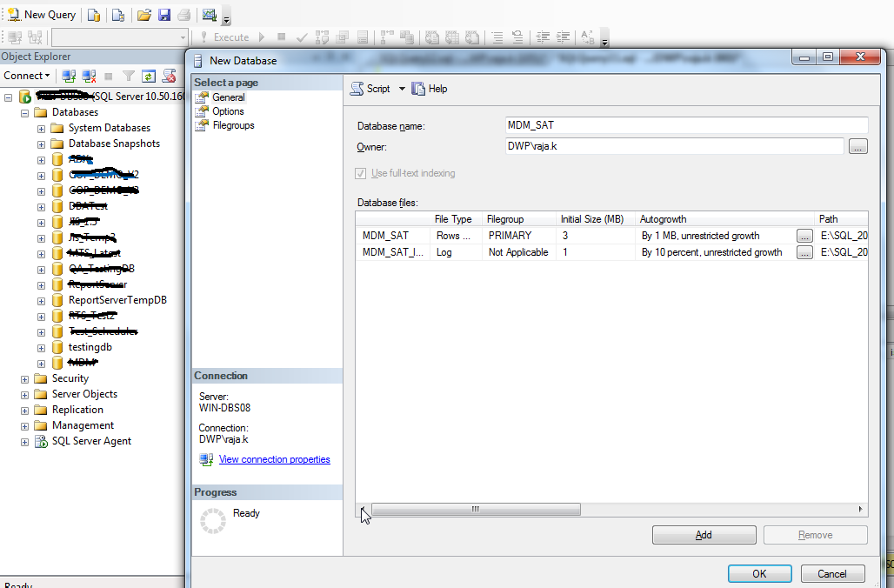
Task: Open Activity Monitor from the toolbar
Action: click(208, 14)
